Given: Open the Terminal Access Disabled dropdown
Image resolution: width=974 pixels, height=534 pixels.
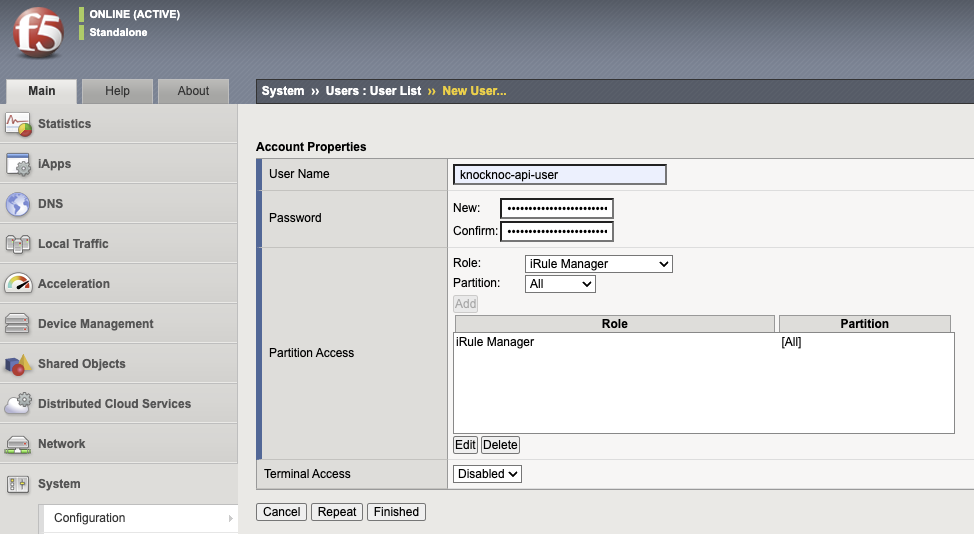Looking at the screenshot, I should (x=487, y=474).
